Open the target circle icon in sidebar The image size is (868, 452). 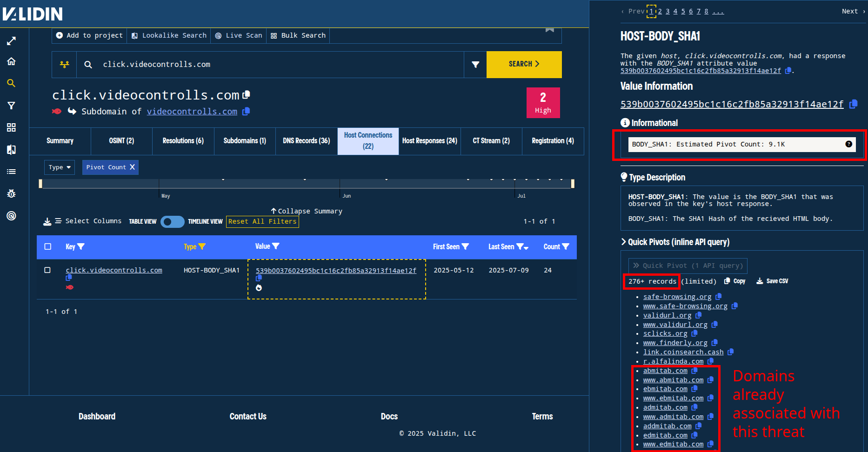(x=12, y=216)
